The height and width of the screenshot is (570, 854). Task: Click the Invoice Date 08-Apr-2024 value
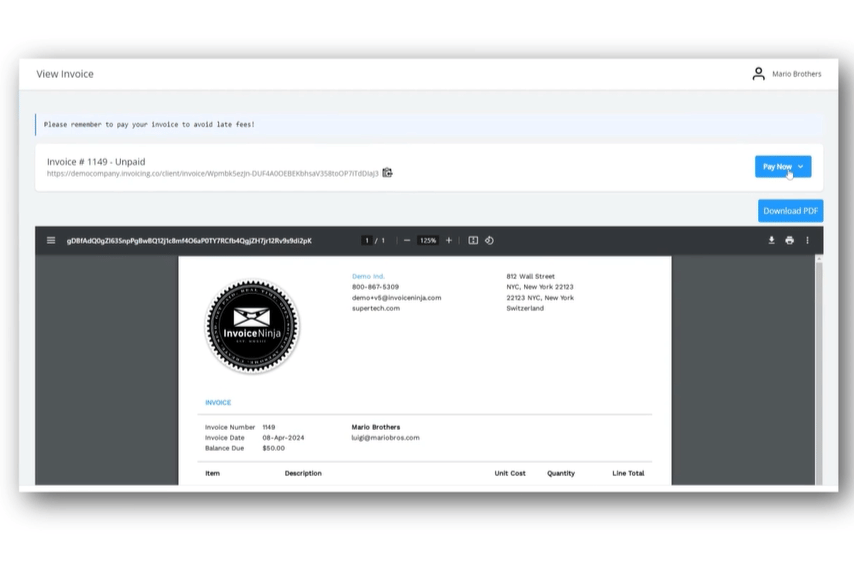(x=283, y=437)
